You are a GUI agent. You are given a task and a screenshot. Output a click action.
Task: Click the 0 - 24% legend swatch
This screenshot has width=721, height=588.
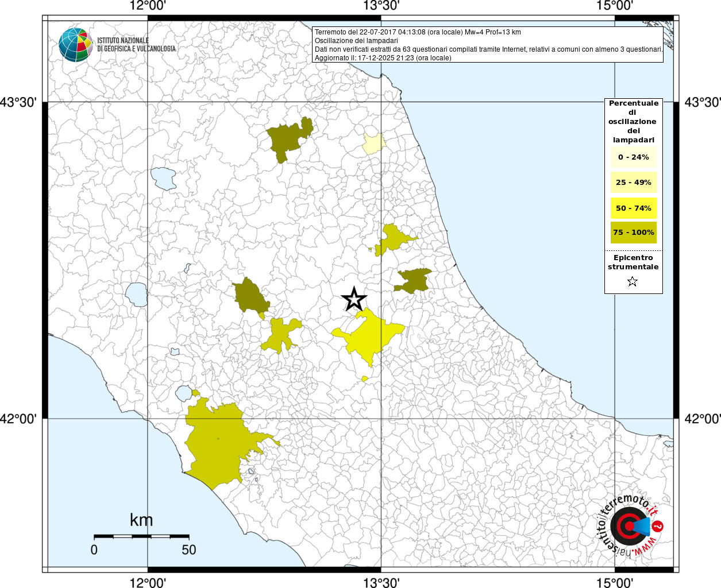633,157
